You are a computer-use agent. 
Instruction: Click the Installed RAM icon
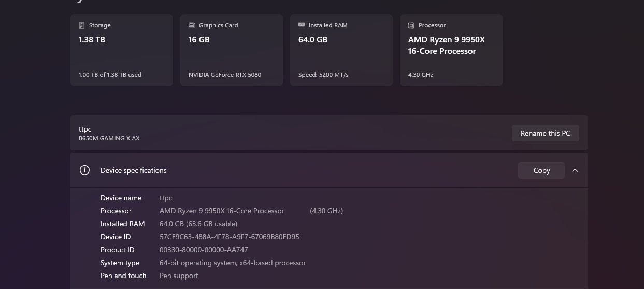pos(302,25)
